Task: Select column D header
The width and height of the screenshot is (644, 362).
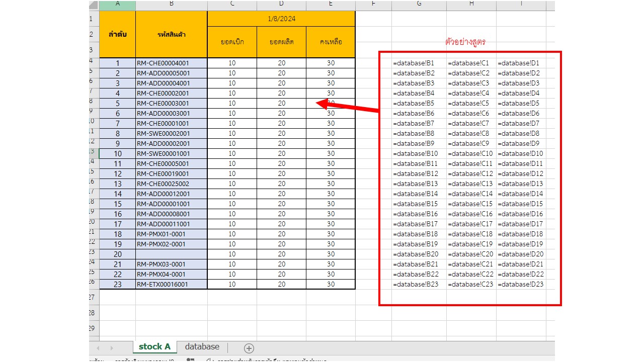Action: point(281,5)
